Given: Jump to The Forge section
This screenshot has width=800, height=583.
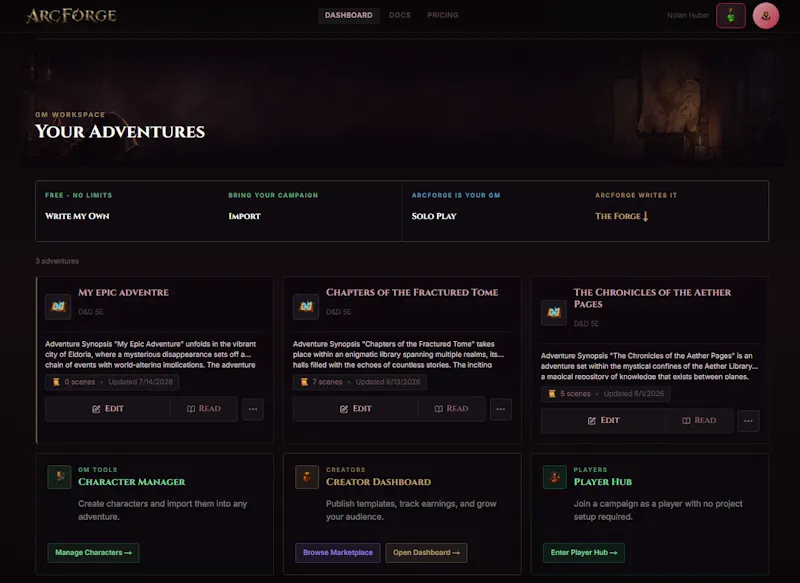Looking at the screenshot, I should pos(677,211).
